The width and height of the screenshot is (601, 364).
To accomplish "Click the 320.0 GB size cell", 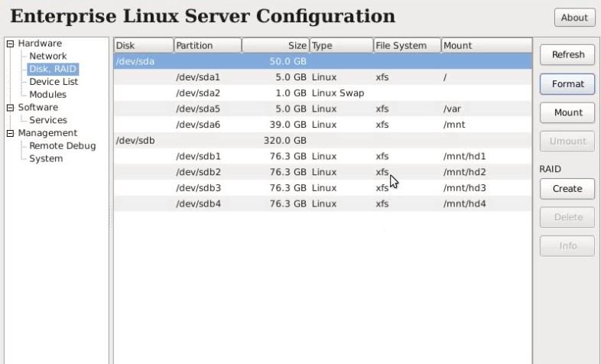I will (284, 141).
